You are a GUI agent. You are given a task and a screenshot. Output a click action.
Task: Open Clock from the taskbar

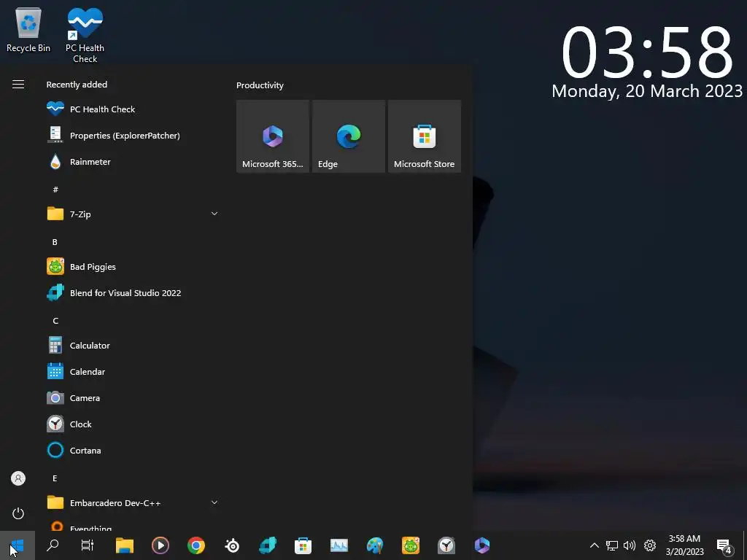[446, 545]
